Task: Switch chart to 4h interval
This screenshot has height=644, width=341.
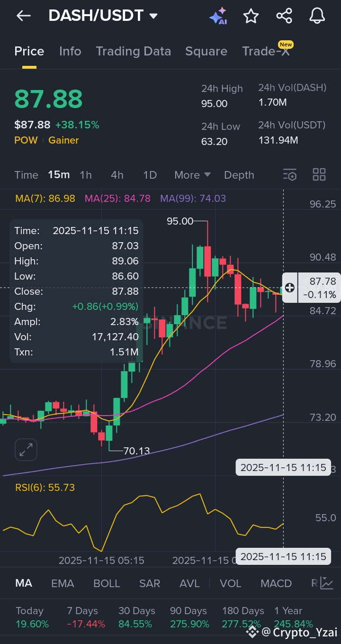Action: [x=117, y=175]
